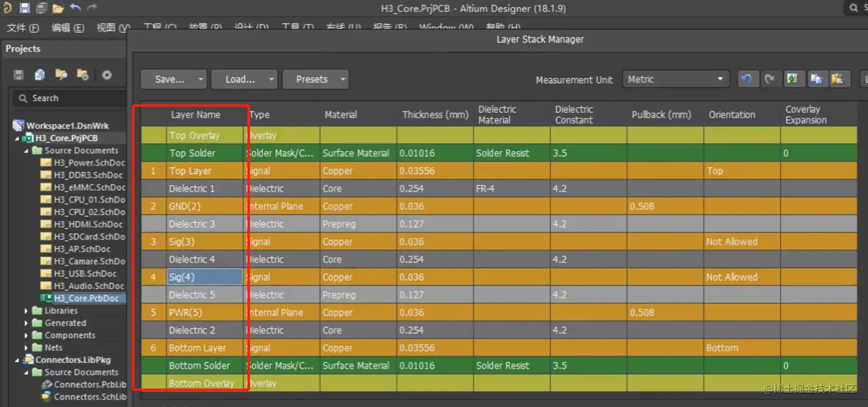Viewport: 868px width, 407px height.
Task: Click the Presets button
Action: tap(312, 79)
